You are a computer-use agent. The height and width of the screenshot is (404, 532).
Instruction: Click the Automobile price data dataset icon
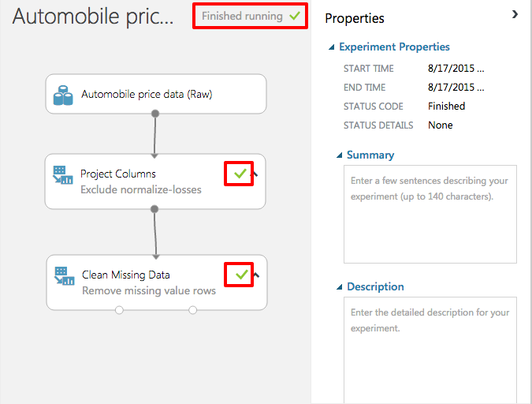point(63,95)
